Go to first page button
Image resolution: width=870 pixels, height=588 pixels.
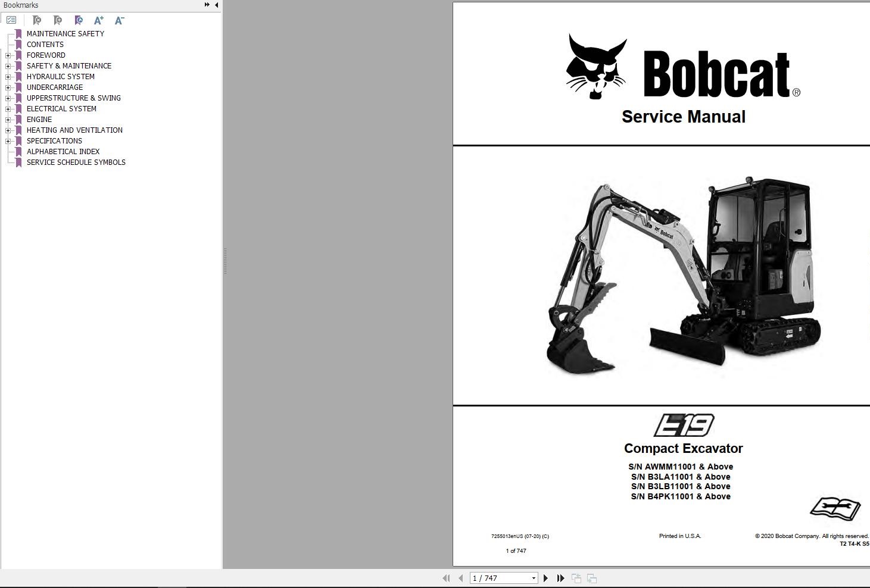coord(446,578)
